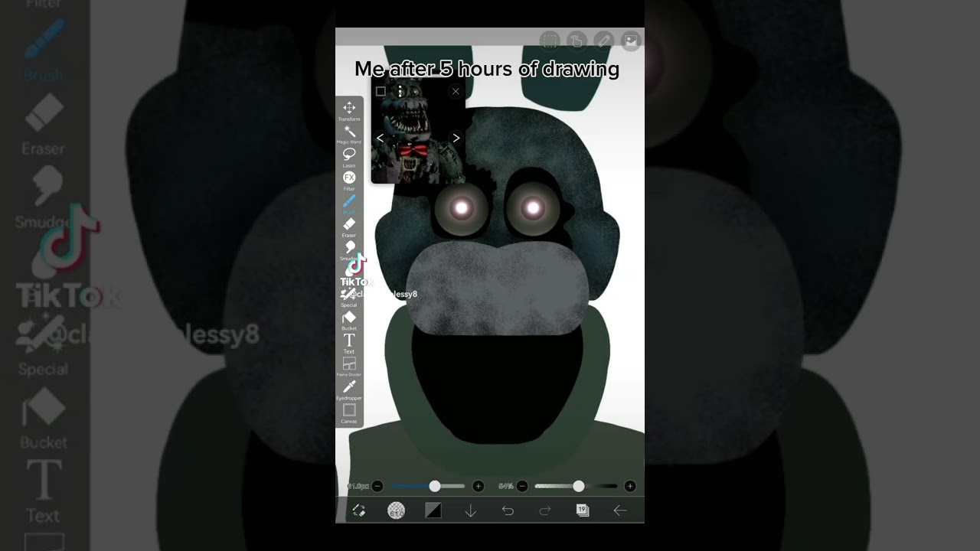Increase brush size with the plus button
The image size is (980, 551).
478,486
